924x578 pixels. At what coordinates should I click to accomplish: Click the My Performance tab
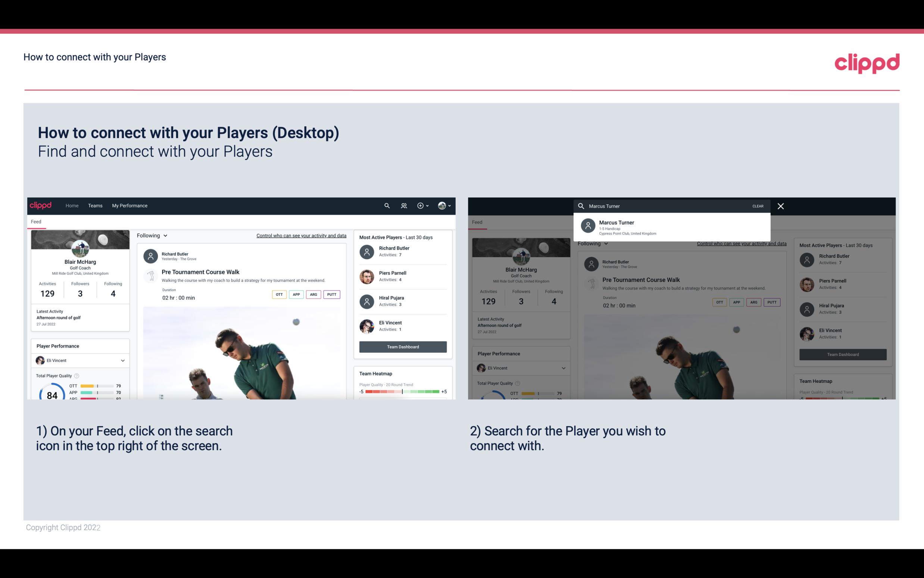[x=130, y=205]
